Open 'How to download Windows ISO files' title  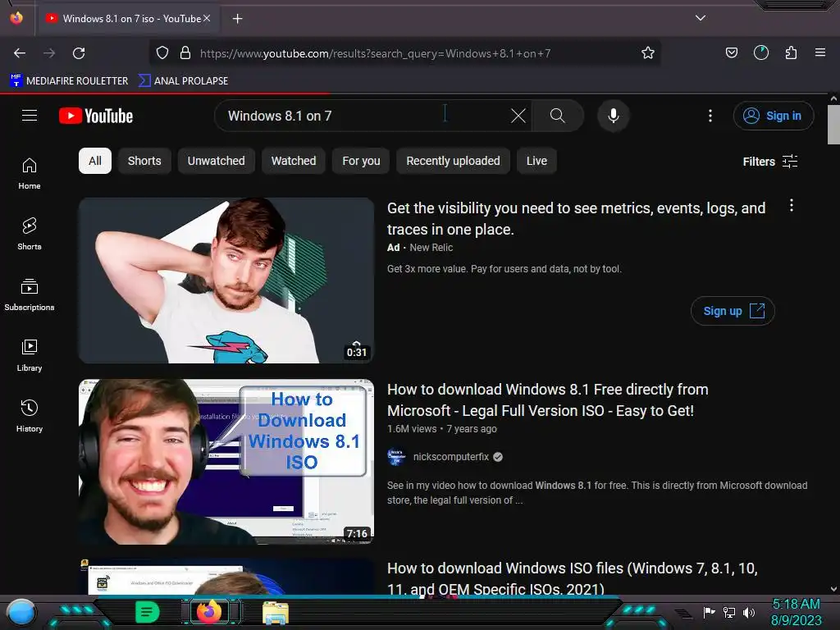(572, 578)
